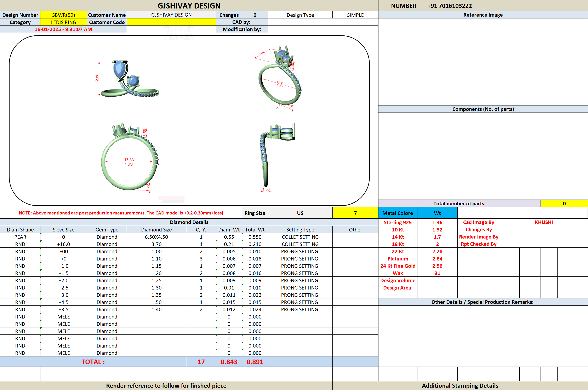Click the empty yellow Customer Code field
This screenshot has width=588, height=390.
coord(171,22)
